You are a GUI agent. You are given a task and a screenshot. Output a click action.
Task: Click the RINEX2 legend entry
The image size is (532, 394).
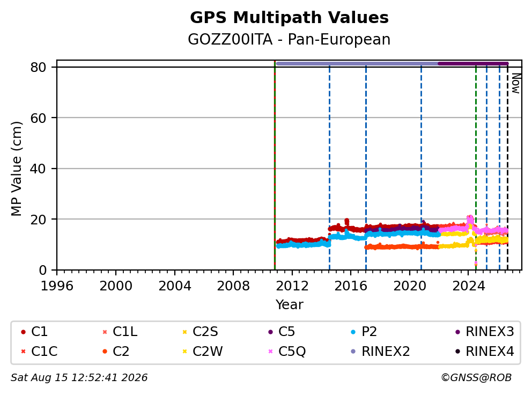coord(380,352)
